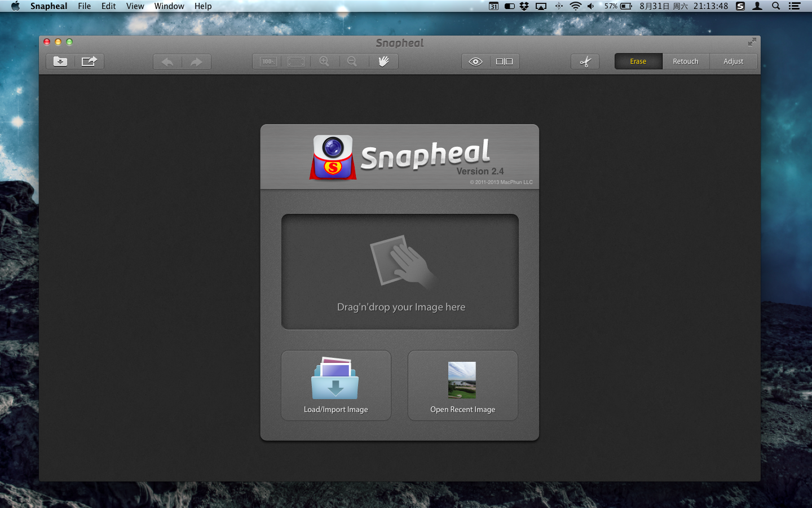The height and width of the screenshot is (508, 812).
Task: Open the Help menu
Action: 203,6
